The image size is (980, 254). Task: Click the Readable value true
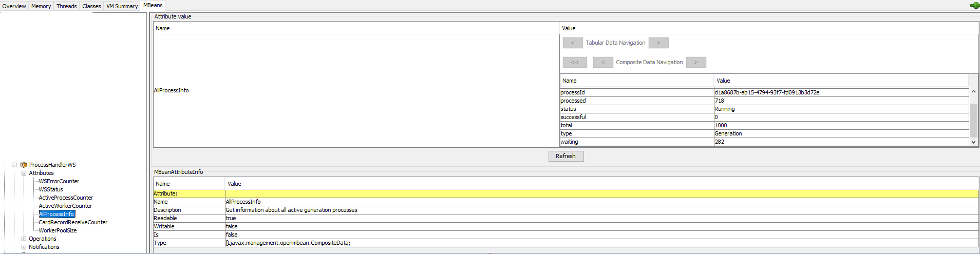pos(601,218)
